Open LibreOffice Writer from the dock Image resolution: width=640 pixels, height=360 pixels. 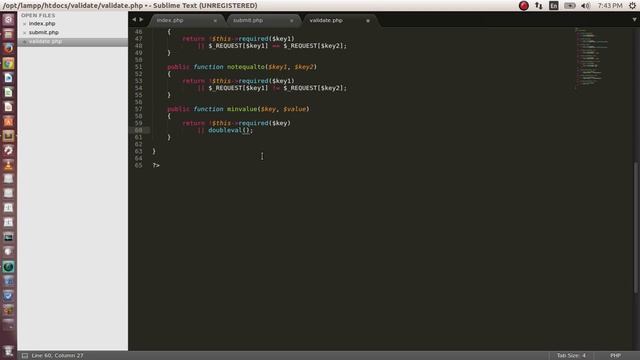(8, 78)
